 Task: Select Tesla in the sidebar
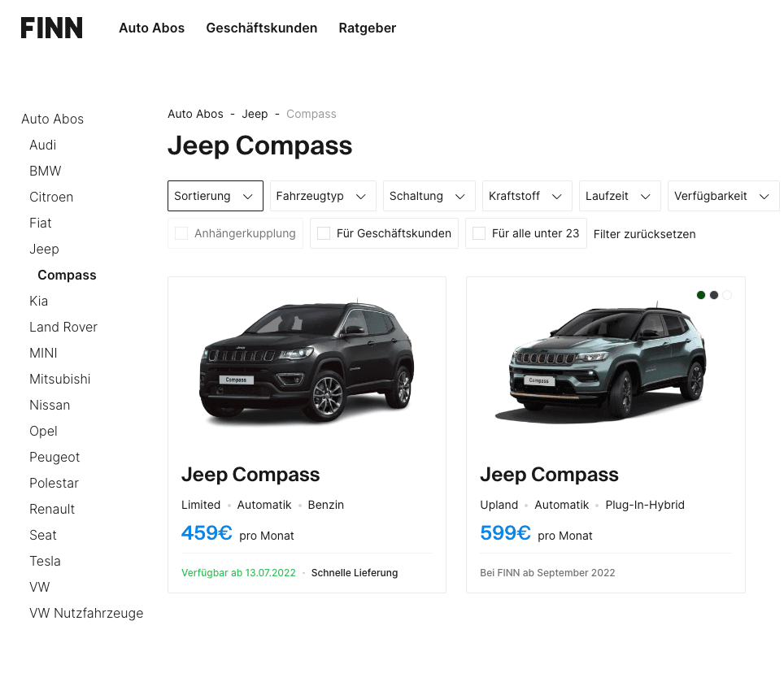pyautogui.click(x=45, y=561)
